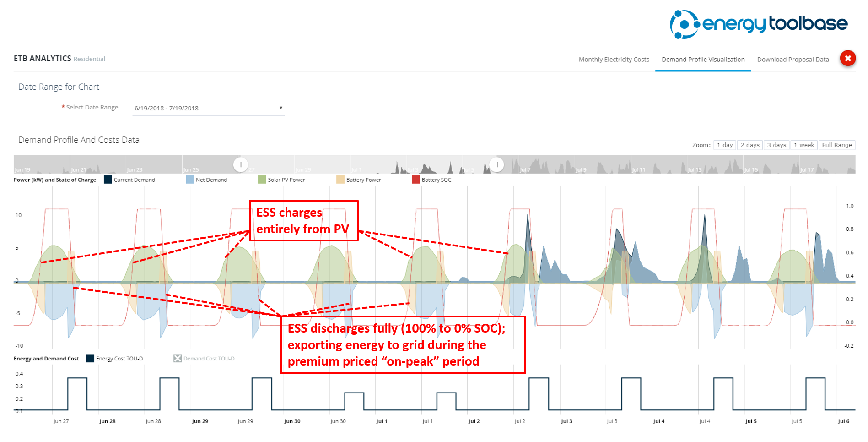Open the Demand Profile Visualization tab
Viewport: 868px width, 442px height.
703,60
